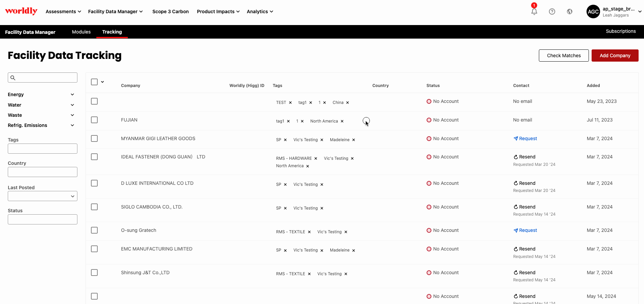The width and height of the screenshot is (644, 304).
Task: Click the Country filter input
Action: 43,172
